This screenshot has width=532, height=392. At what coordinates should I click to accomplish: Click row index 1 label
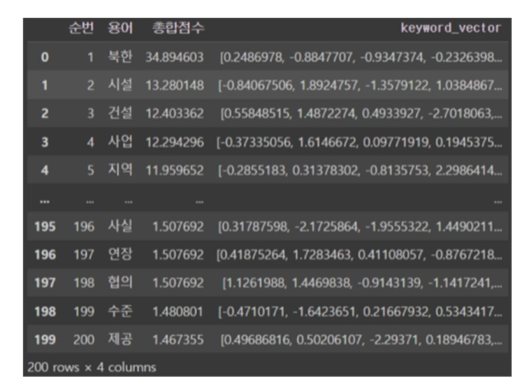45,86
